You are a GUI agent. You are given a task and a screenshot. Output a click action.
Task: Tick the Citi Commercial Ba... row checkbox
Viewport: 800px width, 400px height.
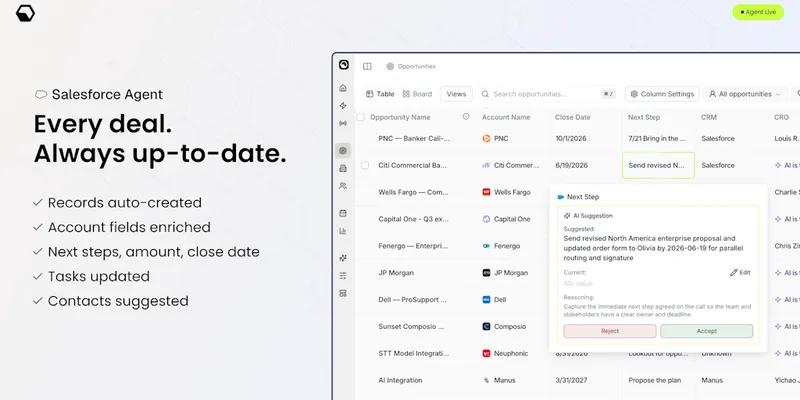point(365,165)
